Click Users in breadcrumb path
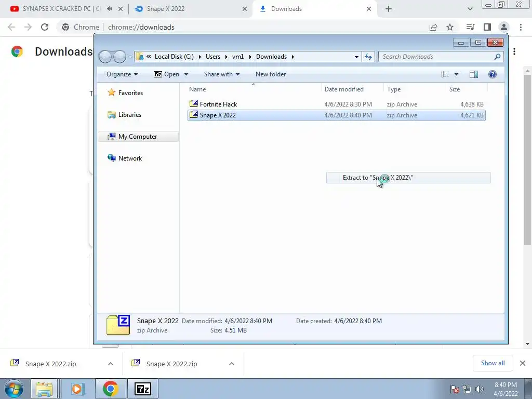Viewport: 532px width, 399px height. click(x=212, y=57)
